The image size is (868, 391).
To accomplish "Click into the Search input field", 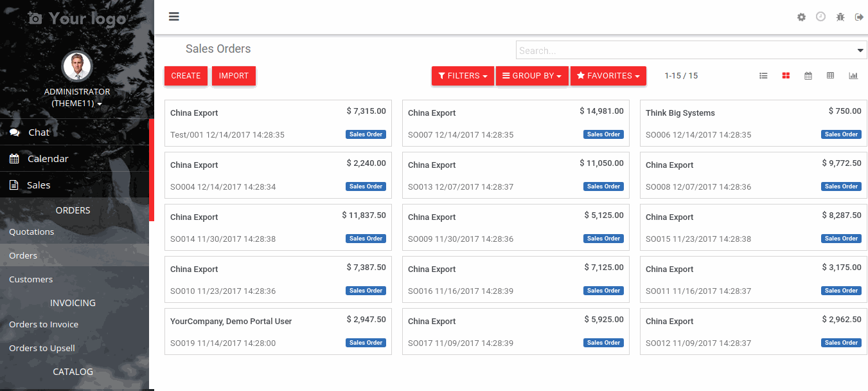I will 686,51.
